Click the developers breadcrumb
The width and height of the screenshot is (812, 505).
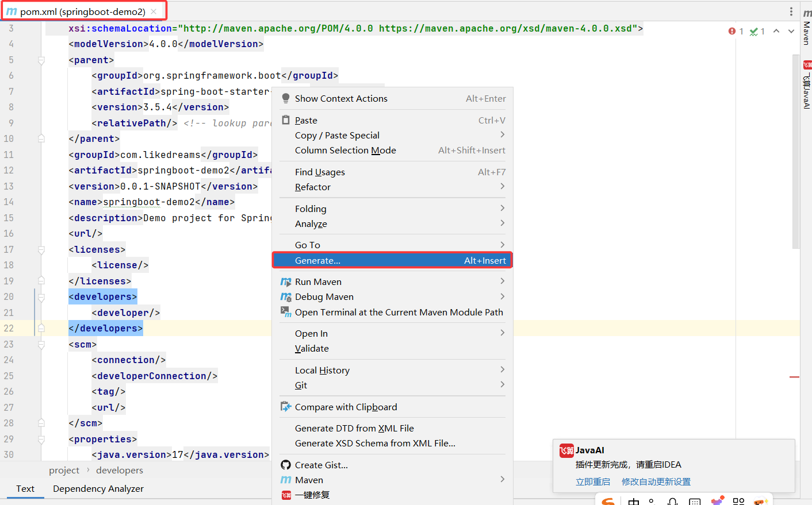[120, 470]
